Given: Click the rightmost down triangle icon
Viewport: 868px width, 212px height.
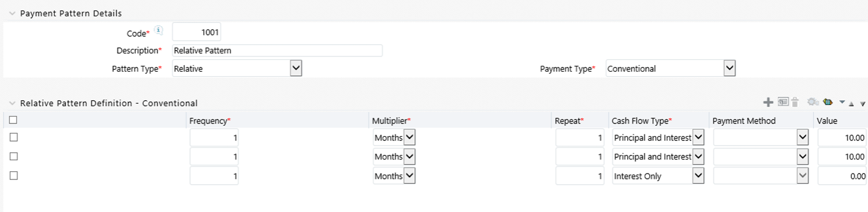Looking at the screenshot, I should 863,104.
